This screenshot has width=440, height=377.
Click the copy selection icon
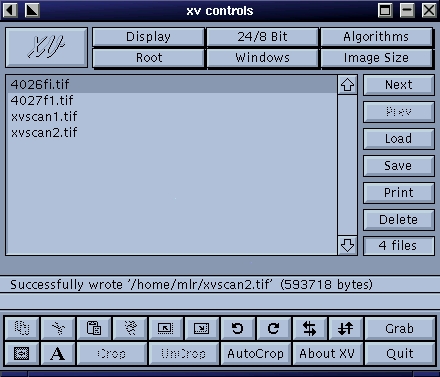click(22, 328)
